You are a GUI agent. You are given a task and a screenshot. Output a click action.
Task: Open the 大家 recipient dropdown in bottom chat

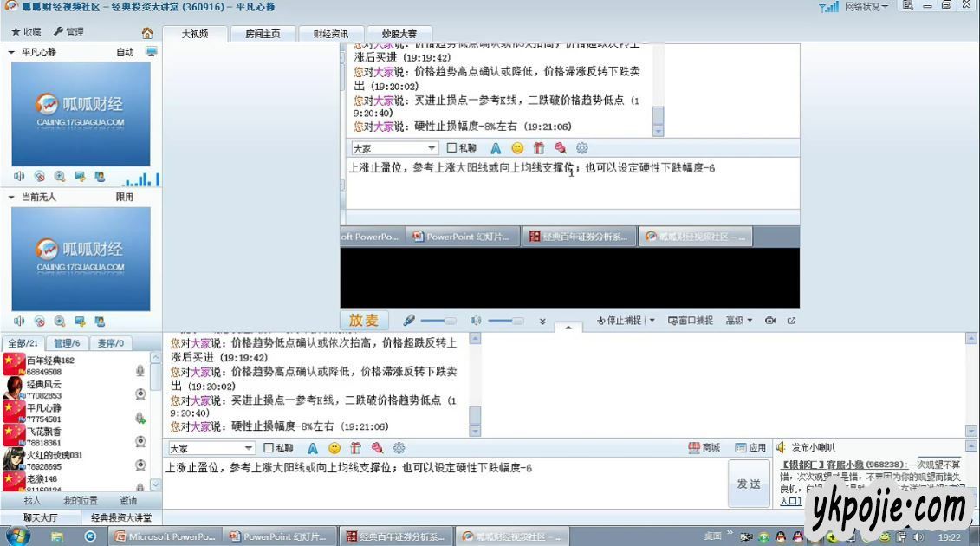248,448
